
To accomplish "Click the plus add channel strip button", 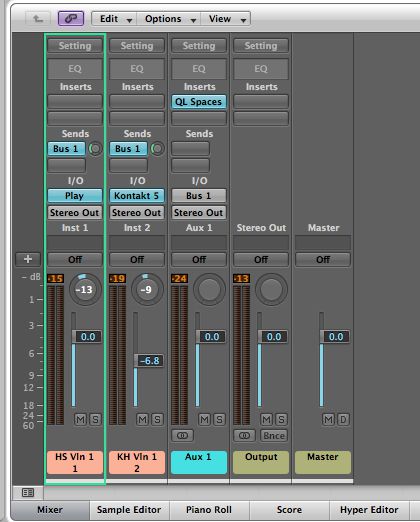I will point(28,259).
